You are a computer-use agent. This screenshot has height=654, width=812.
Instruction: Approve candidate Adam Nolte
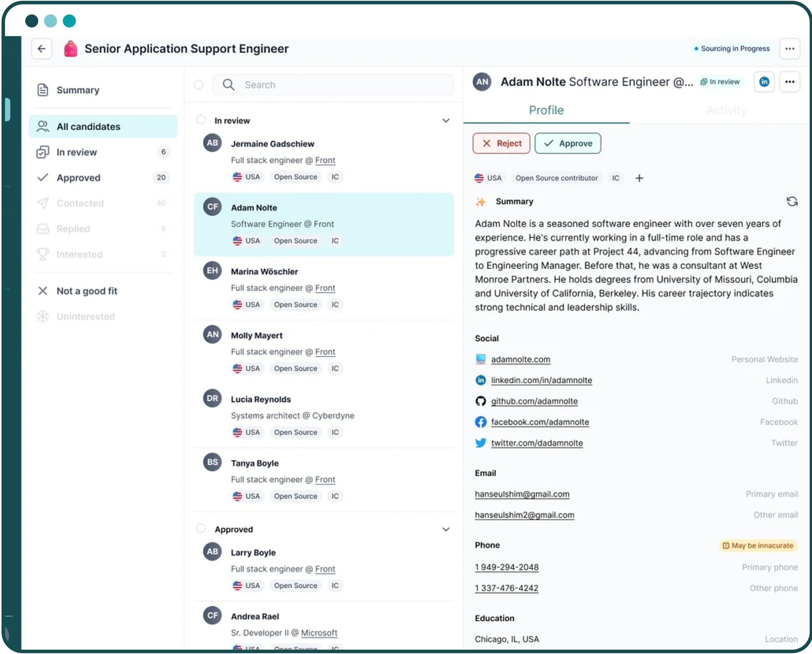click(x=568, y=144)
